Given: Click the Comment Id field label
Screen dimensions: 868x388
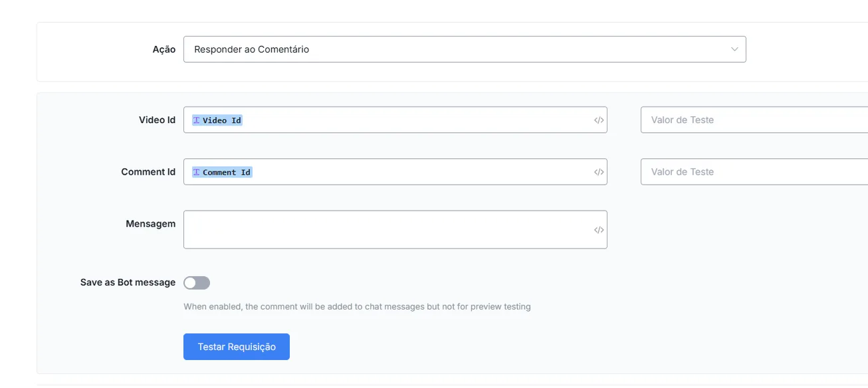Looking at the screenshot, I should pyautogui.click(x=148, y=172).
